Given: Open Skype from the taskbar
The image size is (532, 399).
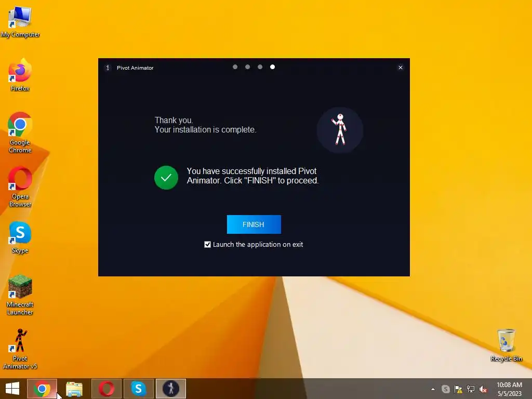Looking at the screenshot, I should click(138, 389).
